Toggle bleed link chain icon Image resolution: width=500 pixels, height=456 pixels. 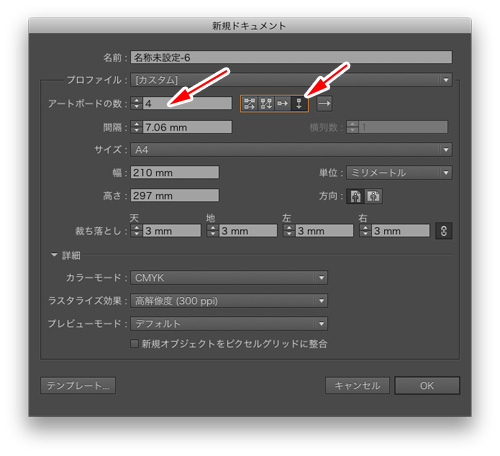coord(444,231)
